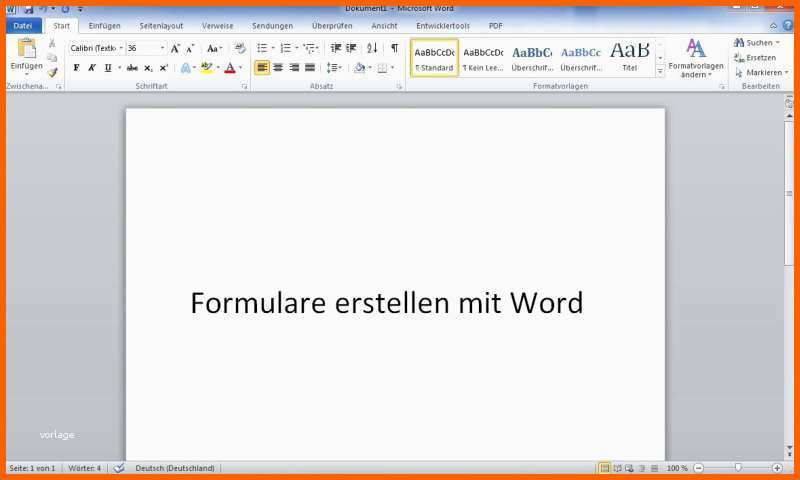Open the bullet list dropdown arrow

273,48
